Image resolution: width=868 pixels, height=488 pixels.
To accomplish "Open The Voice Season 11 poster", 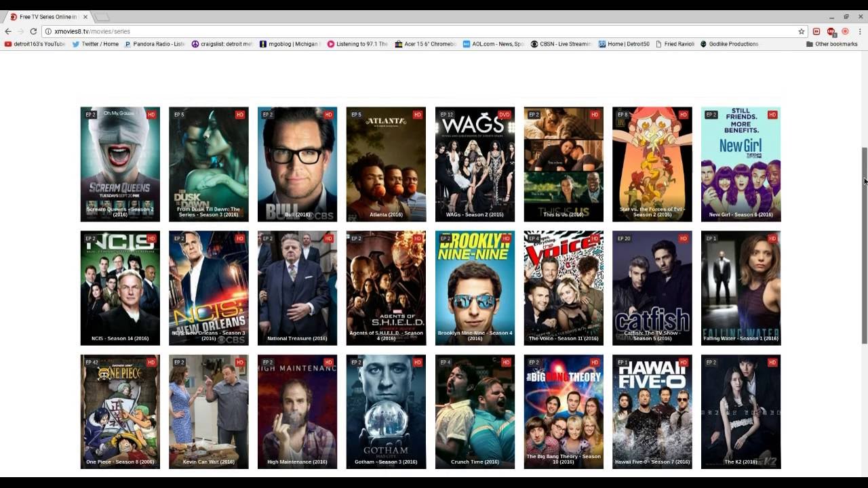I will (x=564, y=288).
